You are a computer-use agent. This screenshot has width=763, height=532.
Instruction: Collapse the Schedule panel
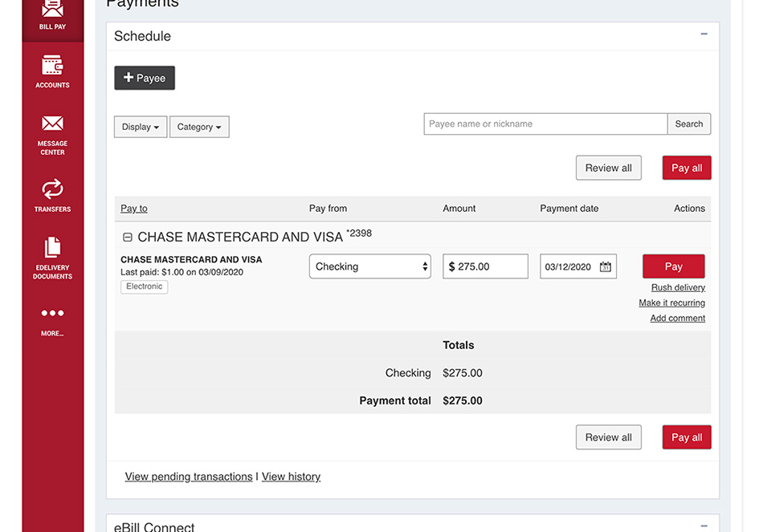click(x=704, y=35)
